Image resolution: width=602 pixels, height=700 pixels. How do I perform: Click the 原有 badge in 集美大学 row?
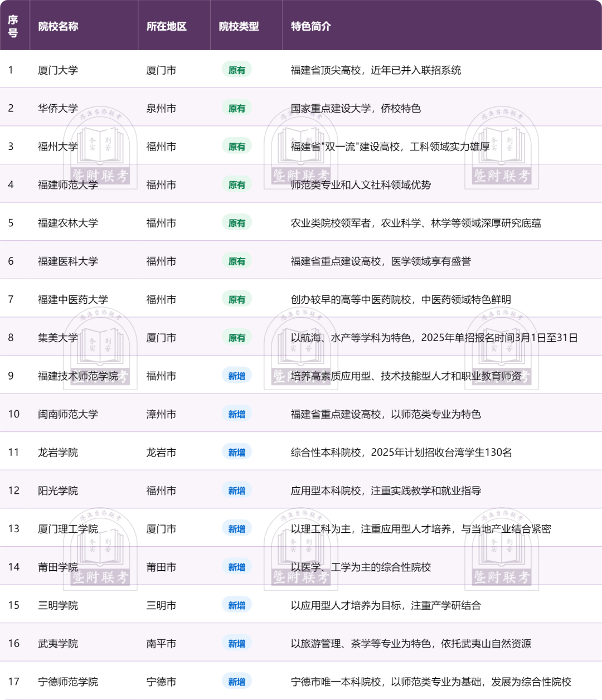pos(236,338)
